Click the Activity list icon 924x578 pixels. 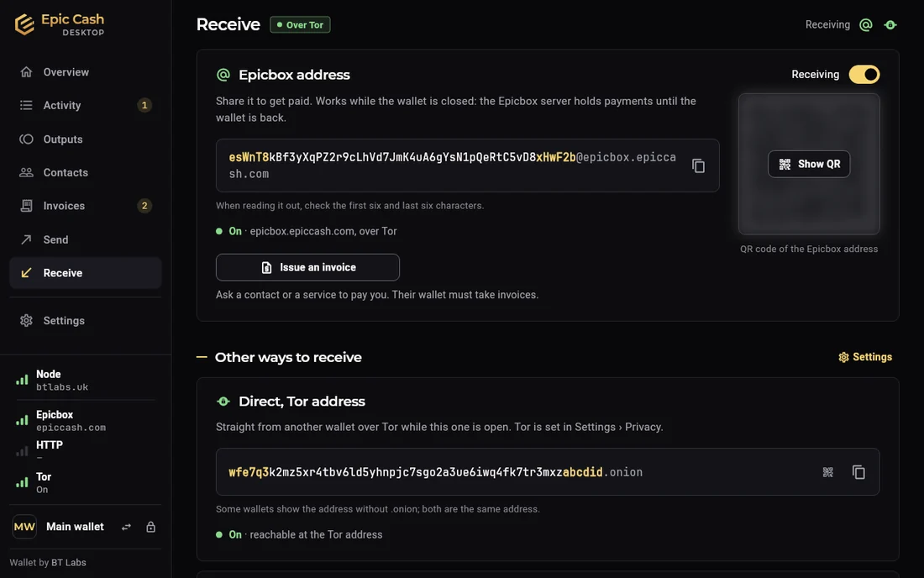(26, 106)
